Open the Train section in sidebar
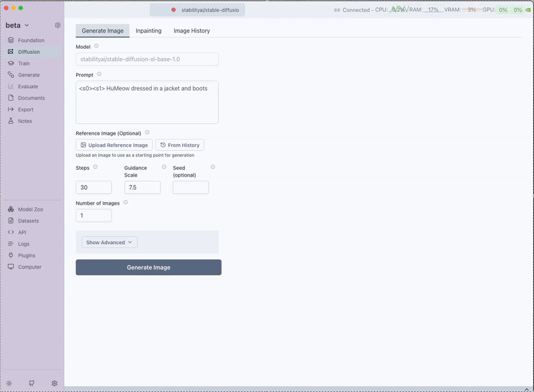534x392 pixels. pyautogui.click(x=23, y=63)
